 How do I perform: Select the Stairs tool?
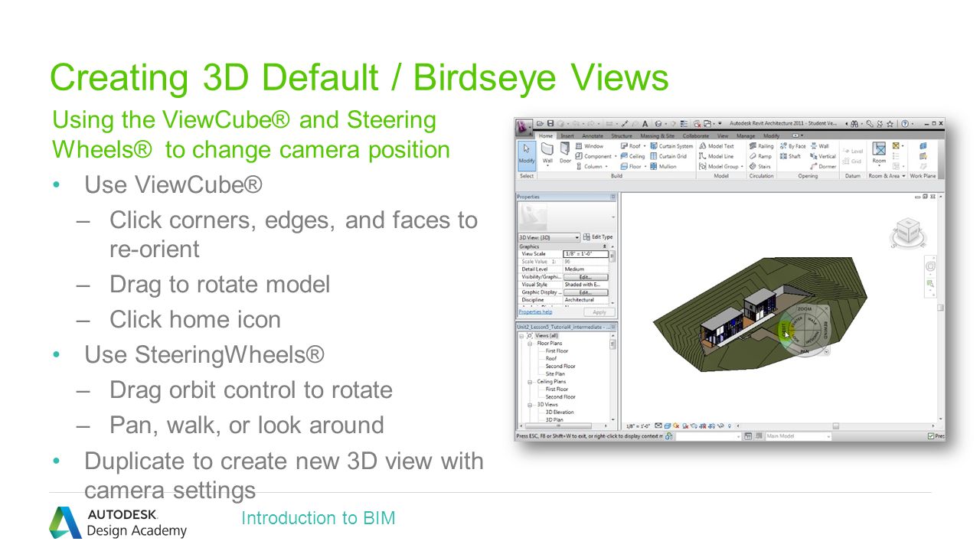(760, 166)
